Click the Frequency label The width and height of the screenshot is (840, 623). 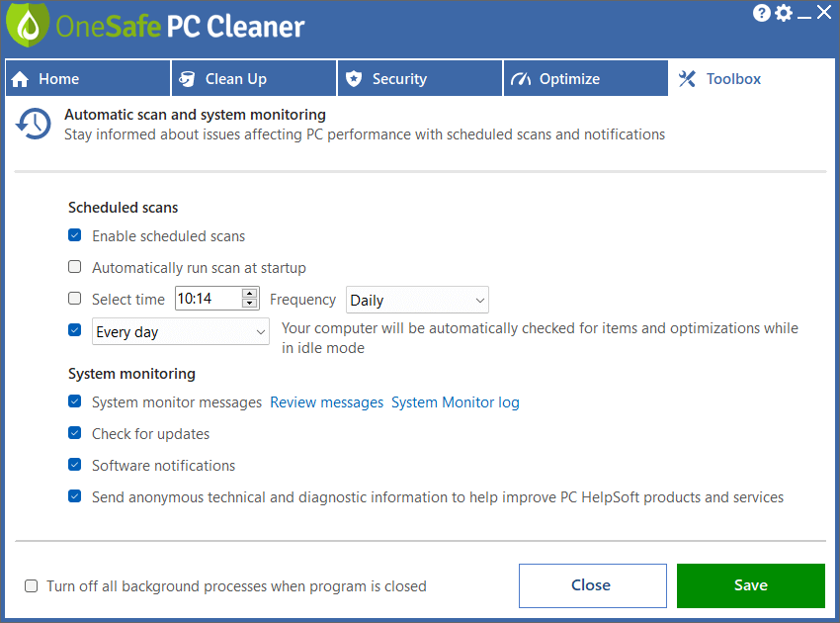click(302, 300)
